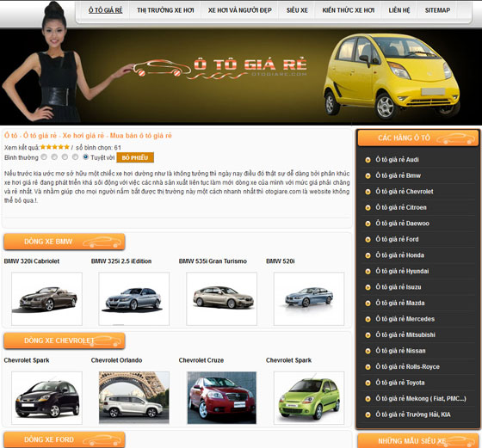Click the BMW 535i Gran Turismo thumbnail
Screen dimensions: 482x448
tap(222, 298)
